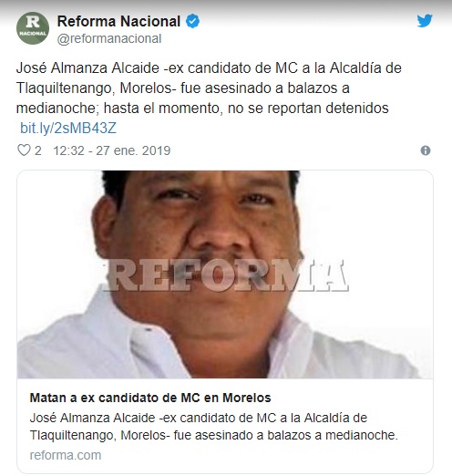Open the @reformanacional handle link
The width and height of the screenshot is (452, 476).
(109, 39)
